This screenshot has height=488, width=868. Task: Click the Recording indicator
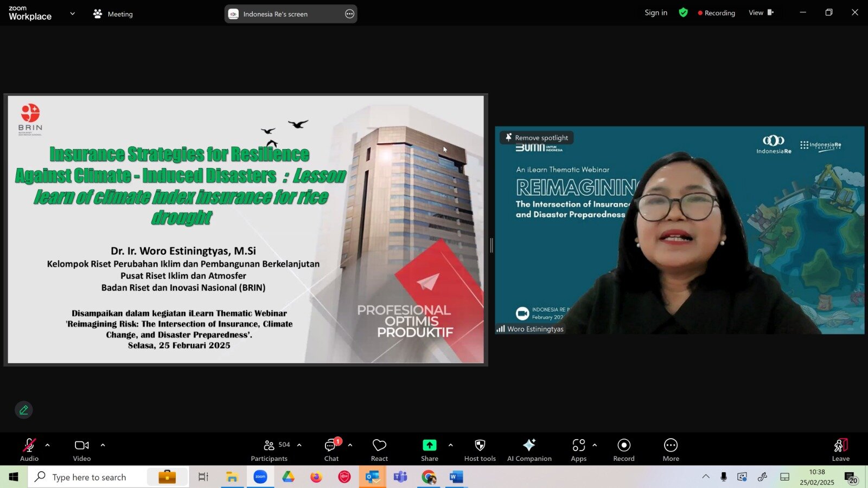click(717, 13)
